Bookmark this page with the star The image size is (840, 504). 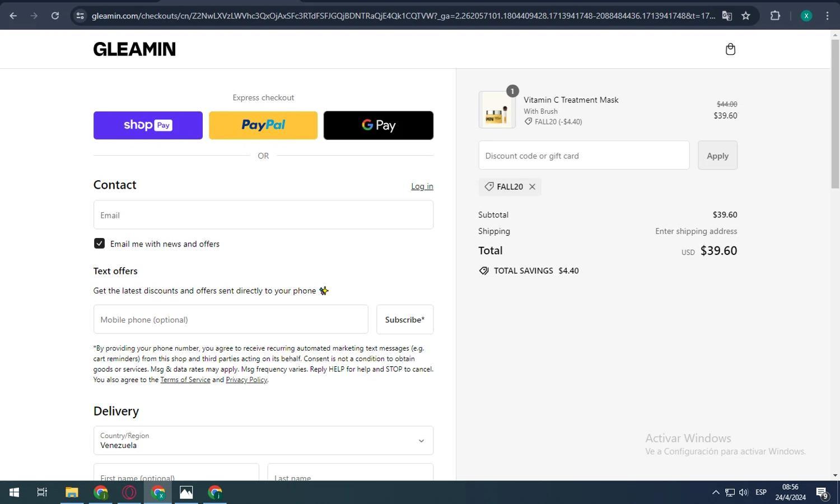point(746,16)
